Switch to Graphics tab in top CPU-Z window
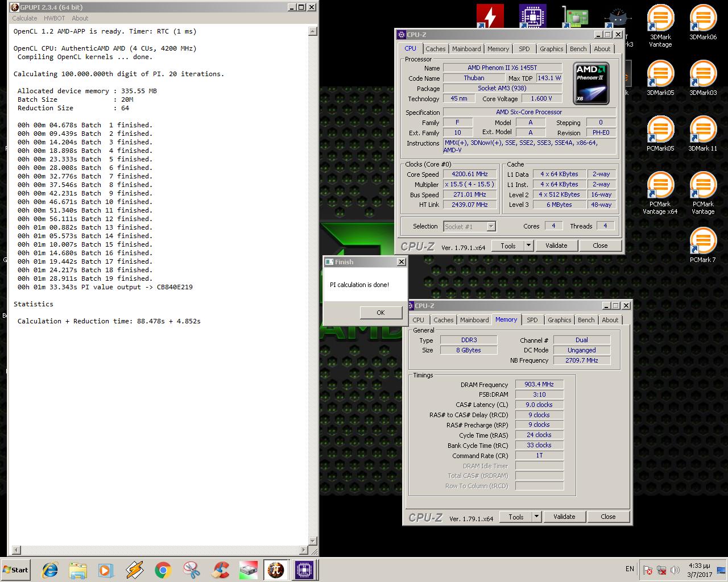The image size is (728, 582). point(552,49)
